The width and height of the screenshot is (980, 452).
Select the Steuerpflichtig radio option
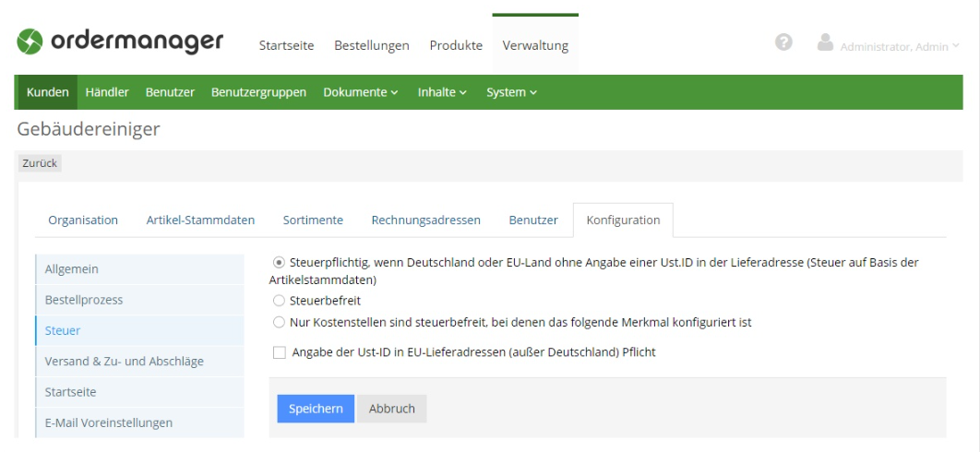point(280,263)
